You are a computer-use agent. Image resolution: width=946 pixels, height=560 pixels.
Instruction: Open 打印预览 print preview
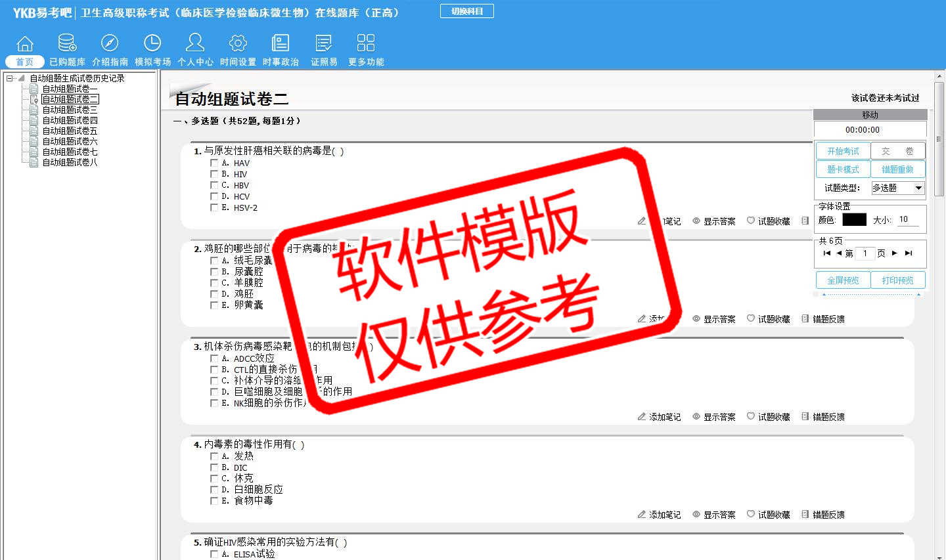point(898,280)
